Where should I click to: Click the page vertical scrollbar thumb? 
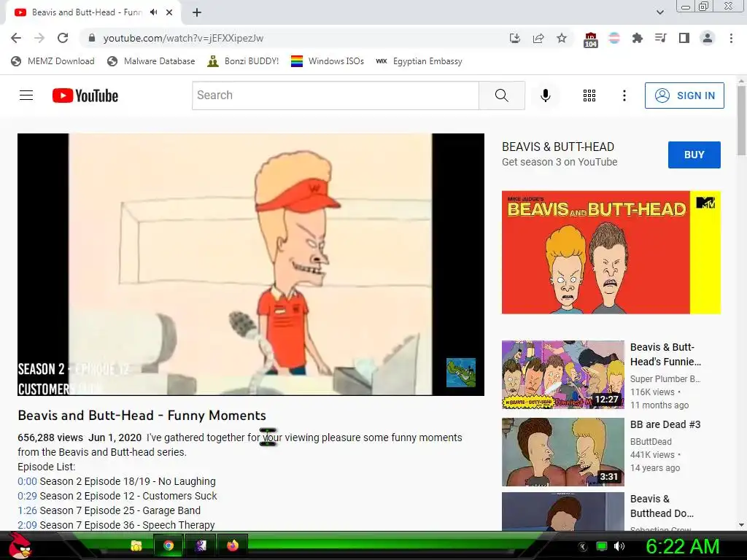[741, 122]
